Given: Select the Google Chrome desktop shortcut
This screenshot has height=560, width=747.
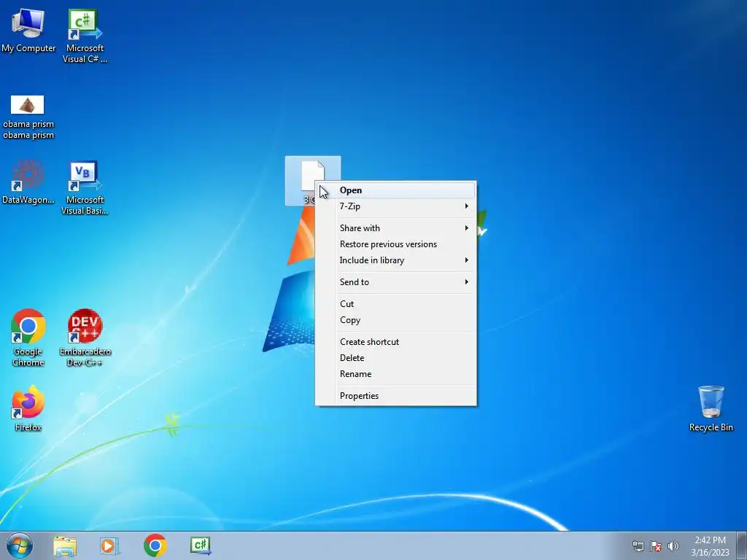Looking at the screenshot, I should tap(28, 337).
